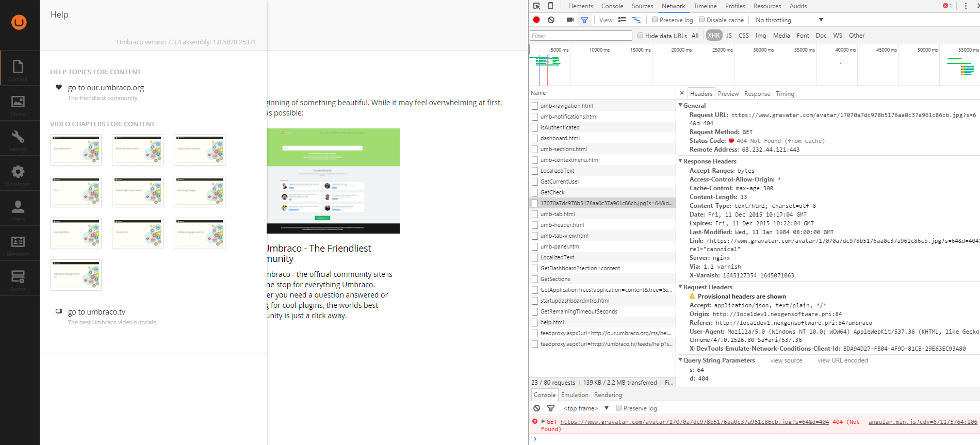This screenshot has height=445, width=980.
Task: Click the heart icon beside our.umbraco.org
Action: [59, 87]
